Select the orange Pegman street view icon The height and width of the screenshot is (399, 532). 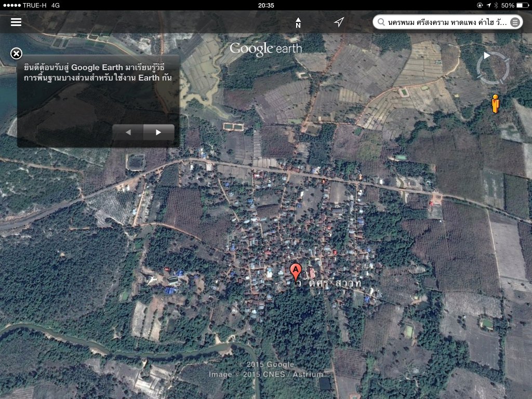[495, 103]
